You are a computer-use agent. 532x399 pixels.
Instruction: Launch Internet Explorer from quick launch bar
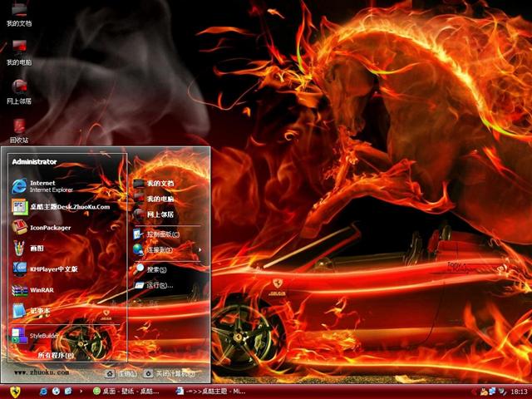[44, 392]
